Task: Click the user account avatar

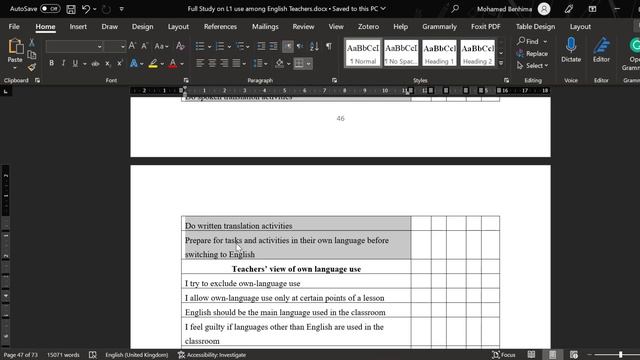Action: [x=544, y=9]
